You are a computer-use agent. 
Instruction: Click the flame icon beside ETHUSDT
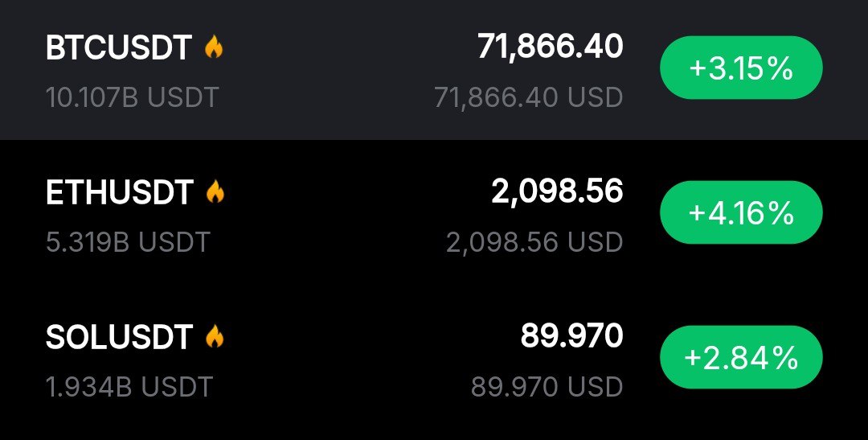tap(215, 191)
